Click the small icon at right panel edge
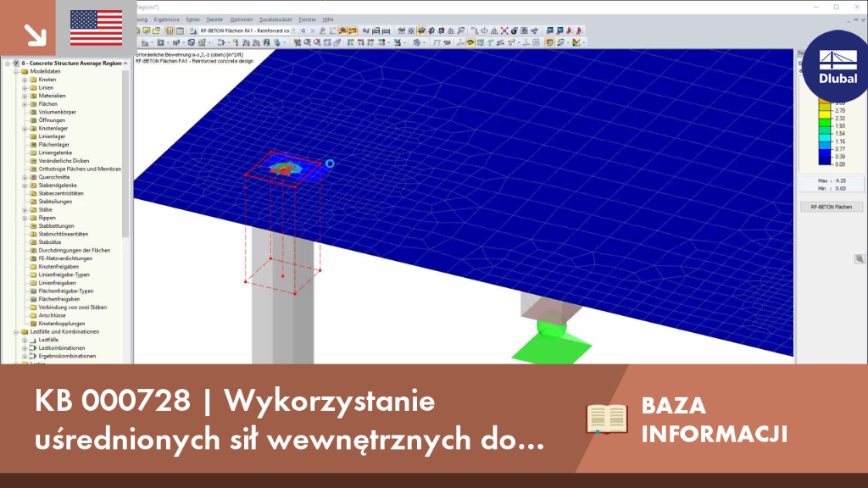Image resolution: width=868 pixels, height=488 pixels. click(x=860, y=259)
